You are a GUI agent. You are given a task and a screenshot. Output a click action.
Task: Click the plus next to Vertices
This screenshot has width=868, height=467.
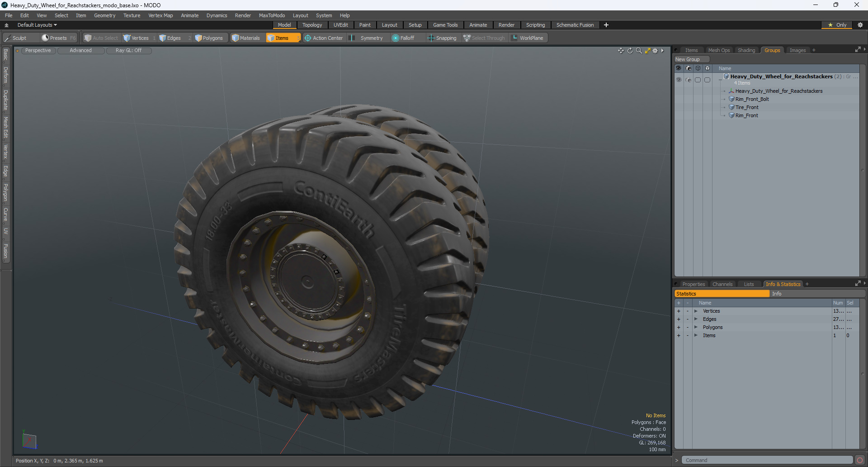point(679,311)
